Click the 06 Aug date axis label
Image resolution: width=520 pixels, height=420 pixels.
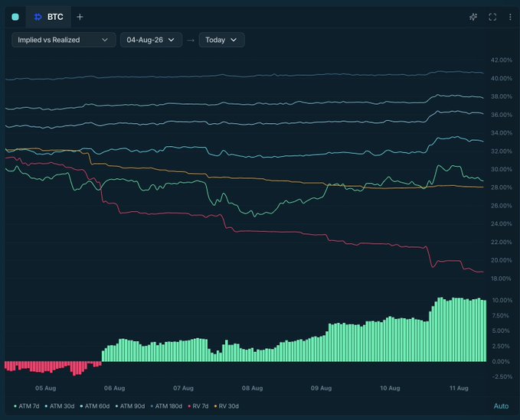pyautogui.click(x=114, y=388)
